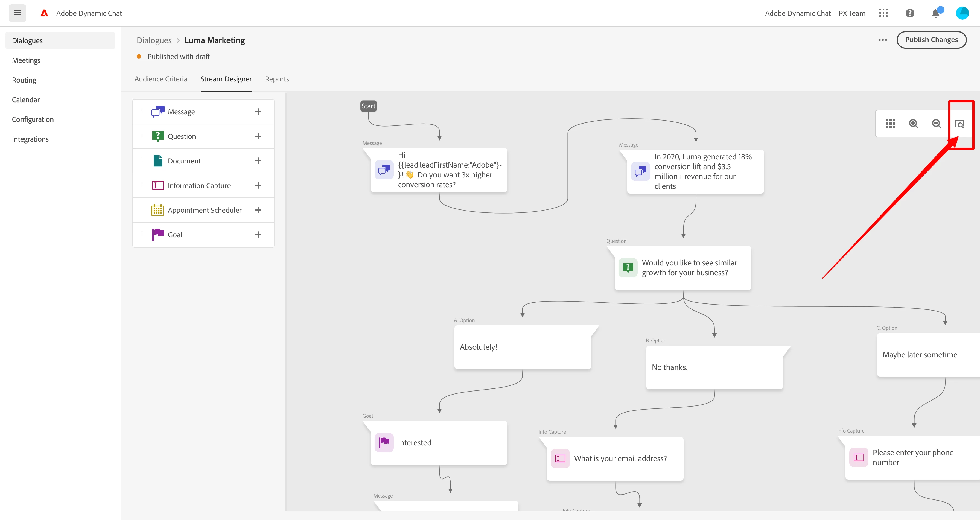Switch to the Audience Criteria tab
Screen dimensions: 980x520
161,79
